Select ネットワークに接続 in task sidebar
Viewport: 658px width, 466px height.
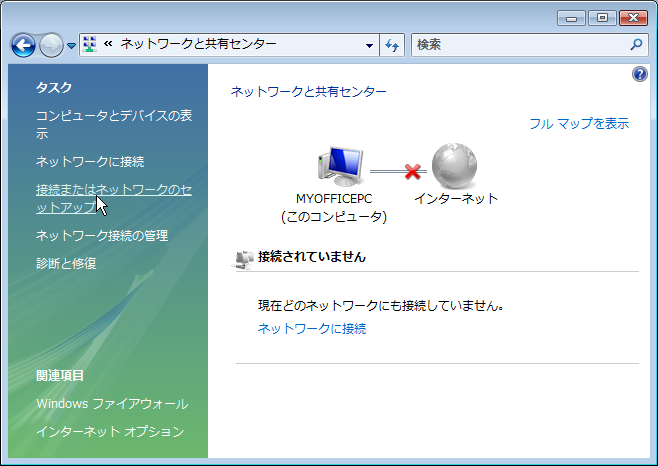coord(90,162)
